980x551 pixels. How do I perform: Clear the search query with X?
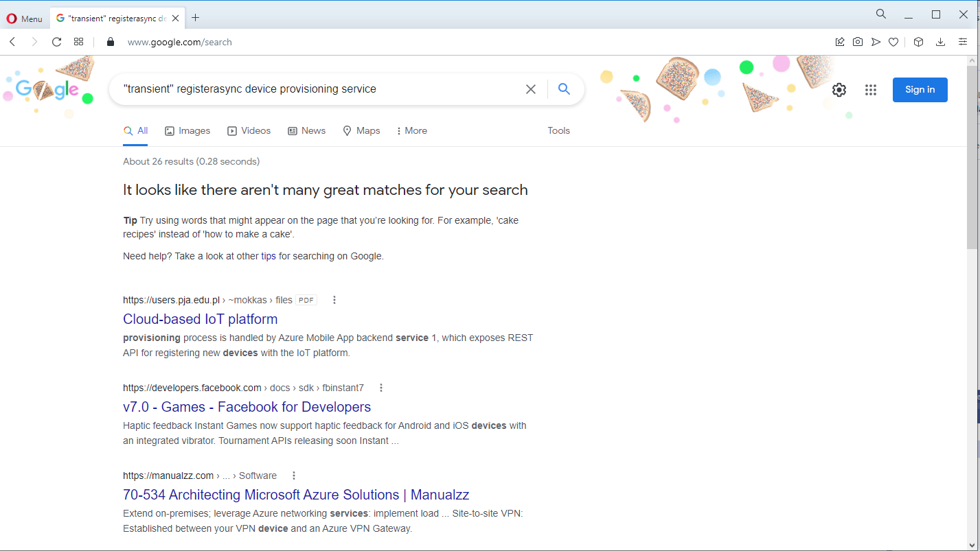[530, 89]
